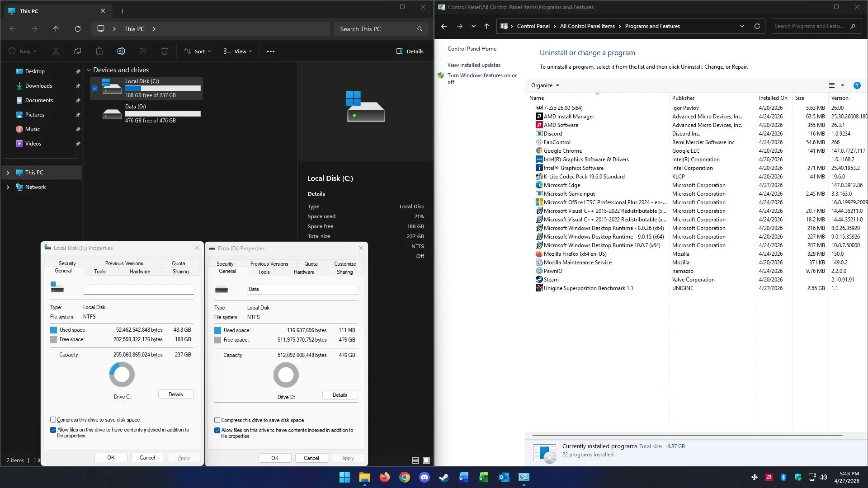Click the search magnifier icon in File Explorer
This screenshot has width=868, height=488.
click(420, 29)
